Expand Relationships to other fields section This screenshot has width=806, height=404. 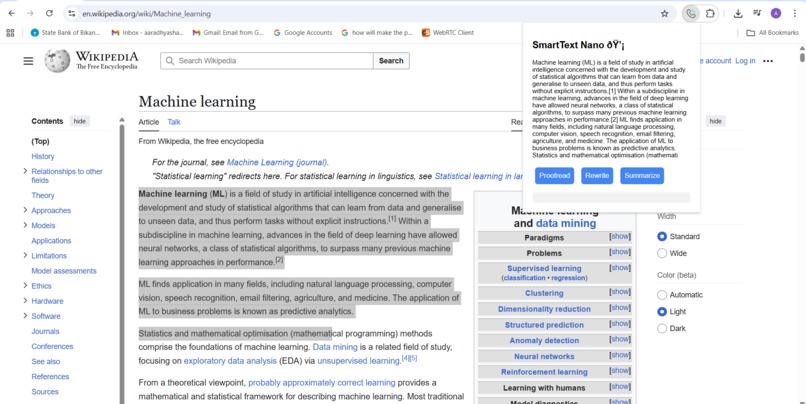click(x=25, y=171)
